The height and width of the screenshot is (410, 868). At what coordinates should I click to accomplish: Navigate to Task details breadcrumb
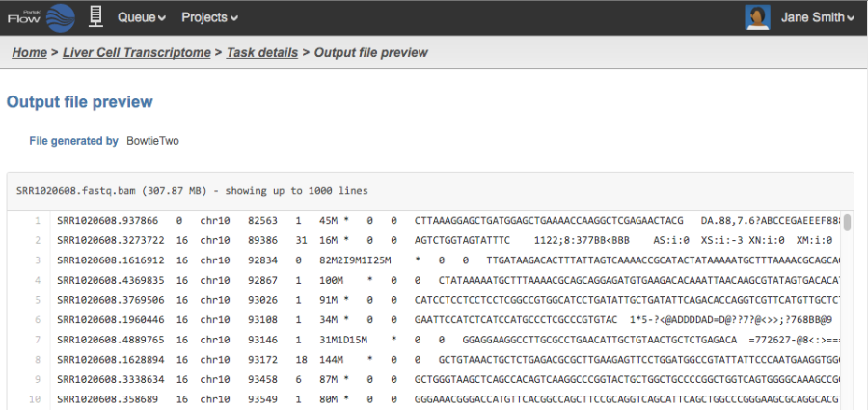click(262, 52)
